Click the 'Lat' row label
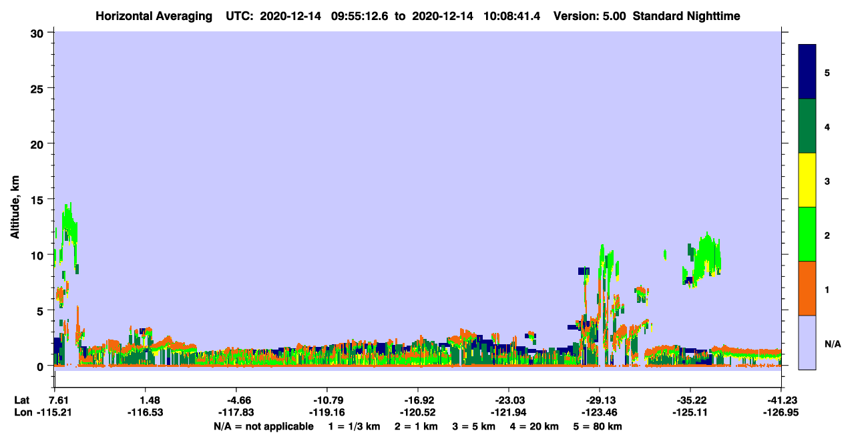This screenshot has height=445, width=868. pos(22,400)
